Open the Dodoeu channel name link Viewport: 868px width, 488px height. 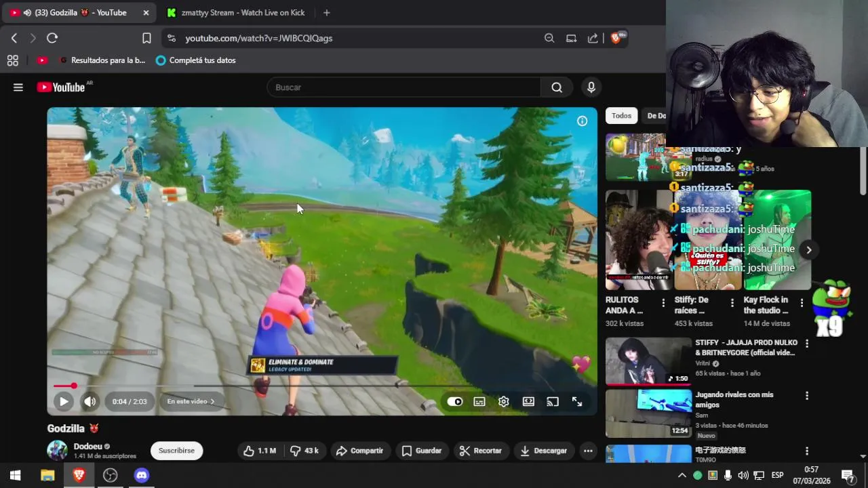click(88, 447)
